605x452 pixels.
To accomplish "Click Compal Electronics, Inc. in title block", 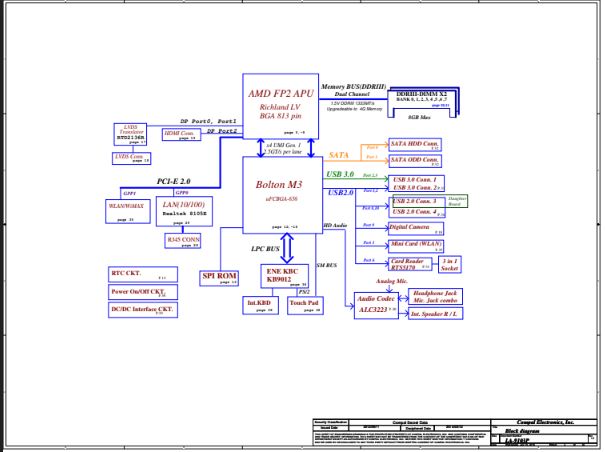I will coord(546,422).
